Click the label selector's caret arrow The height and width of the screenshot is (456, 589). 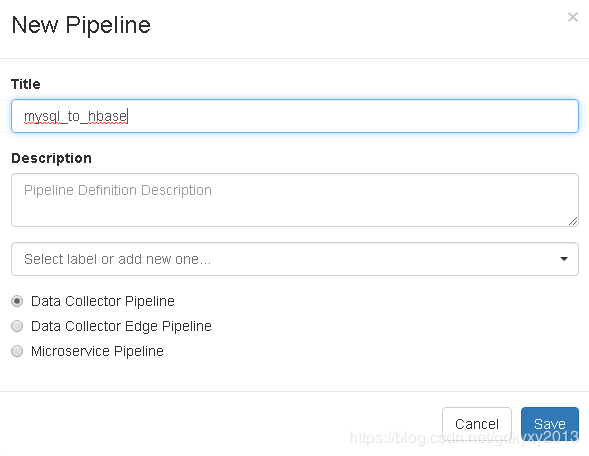point(563,259)
